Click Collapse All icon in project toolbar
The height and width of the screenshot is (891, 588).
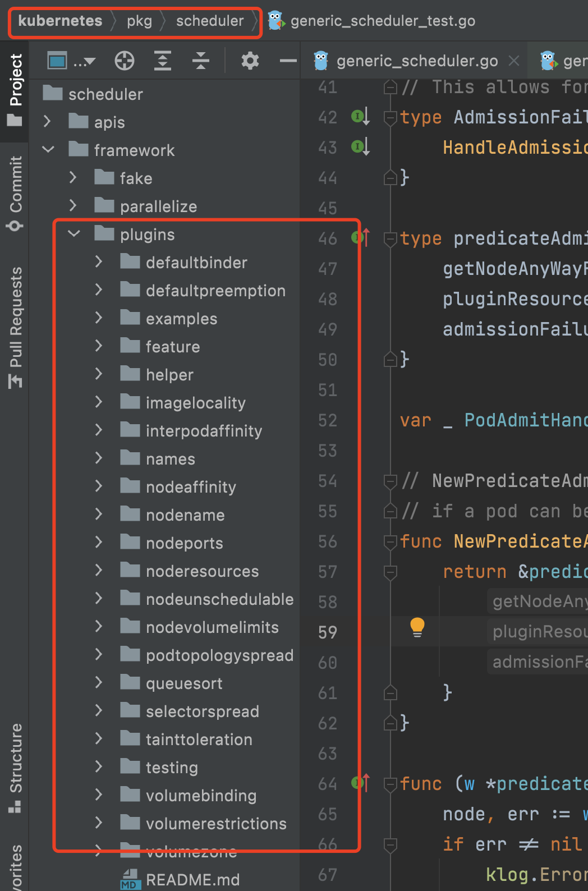click(x=200, y=61)
